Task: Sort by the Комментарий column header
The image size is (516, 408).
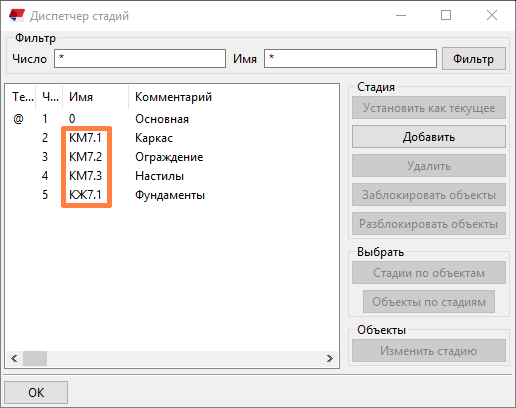Action: (x=173, y=97)
